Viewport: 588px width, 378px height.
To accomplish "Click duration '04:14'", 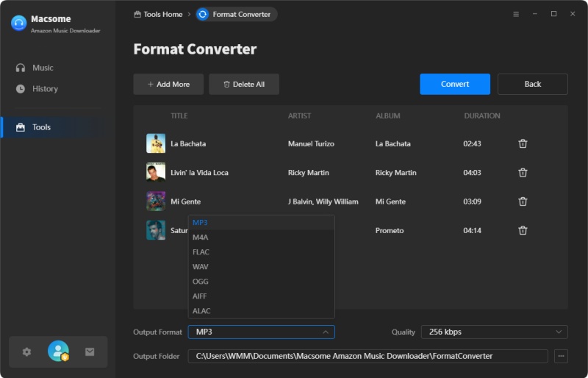I will (x=472, y=230).
